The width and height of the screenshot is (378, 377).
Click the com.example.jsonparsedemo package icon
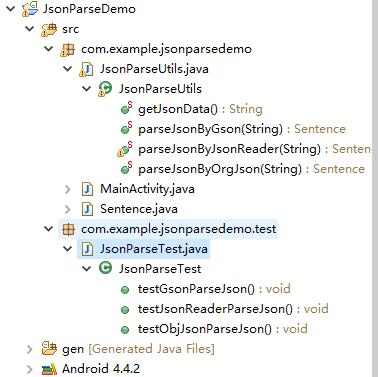68,49
